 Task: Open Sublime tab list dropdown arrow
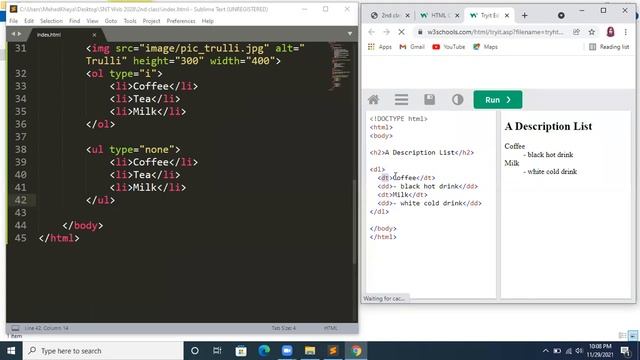click(350, 34)
